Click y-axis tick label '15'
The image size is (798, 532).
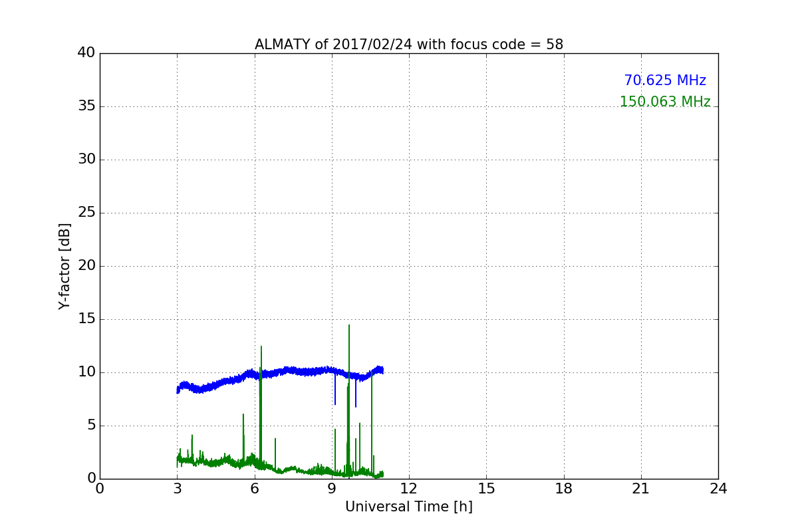tap(87, 319)
